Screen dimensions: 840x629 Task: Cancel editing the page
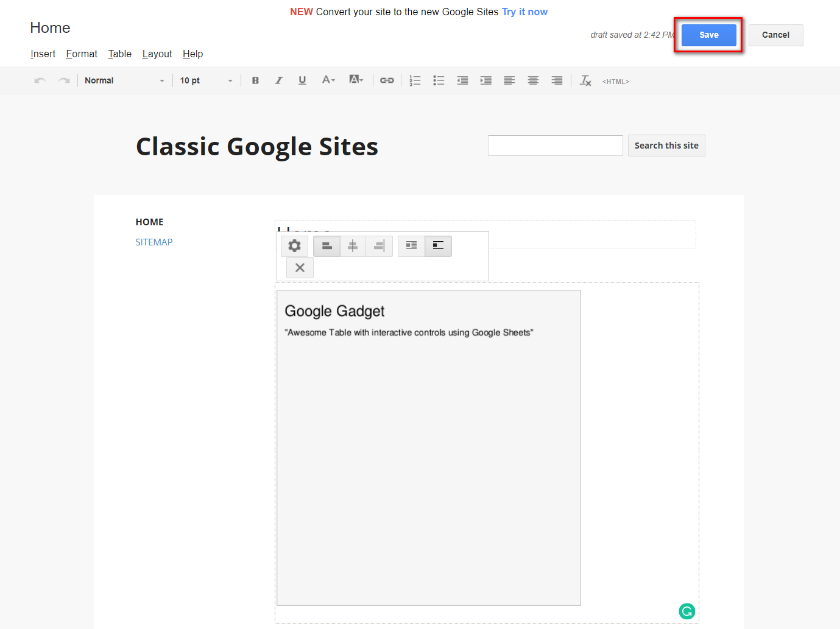tap(775, 35)
